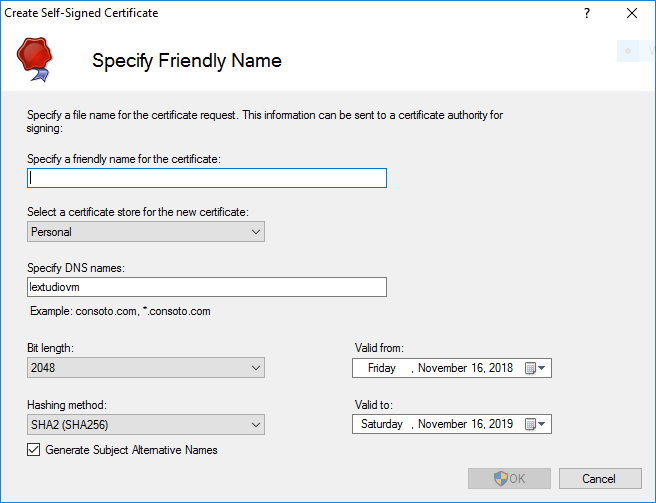Click the OK button
656x503 pixels.
(510, 478)
